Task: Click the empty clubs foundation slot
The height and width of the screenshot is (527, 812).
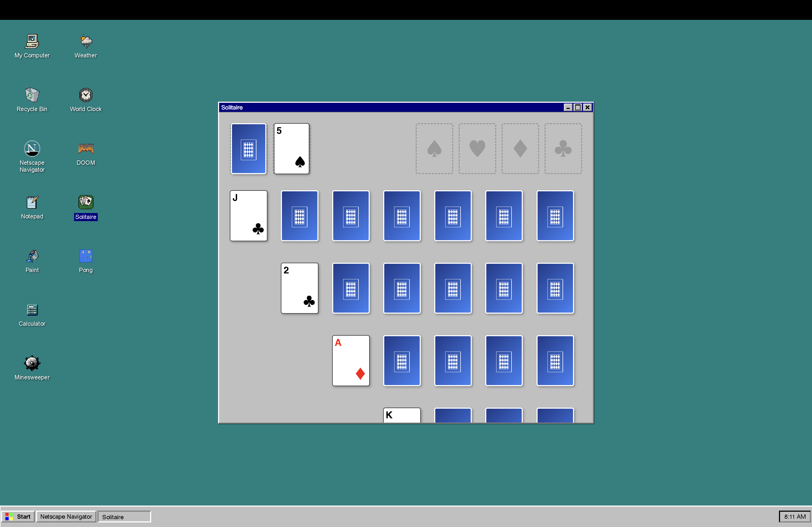Action: [x=563, y=149]
